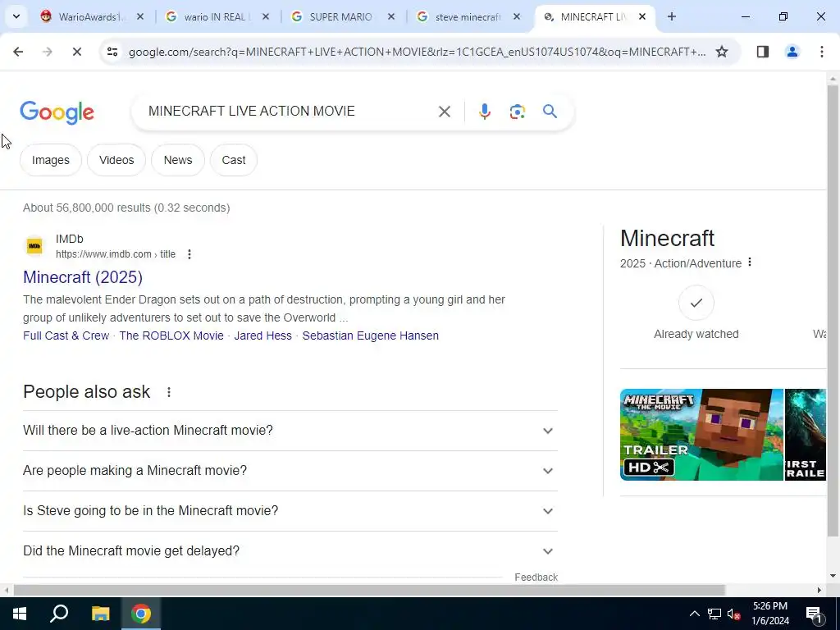Viewport: 840px width, 630px height.
Task: View site information icon in address bar
Action: point(112,52)
